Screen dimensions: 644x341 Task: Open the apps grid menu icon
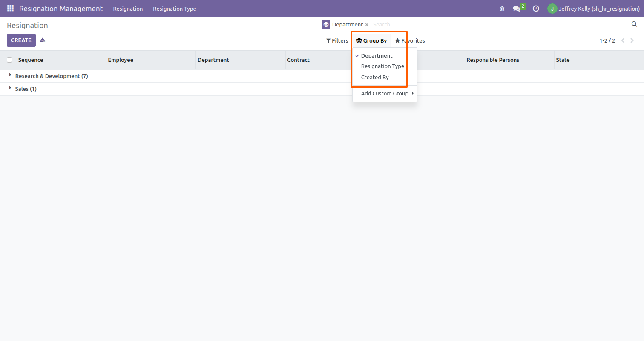tap(10, 9)
